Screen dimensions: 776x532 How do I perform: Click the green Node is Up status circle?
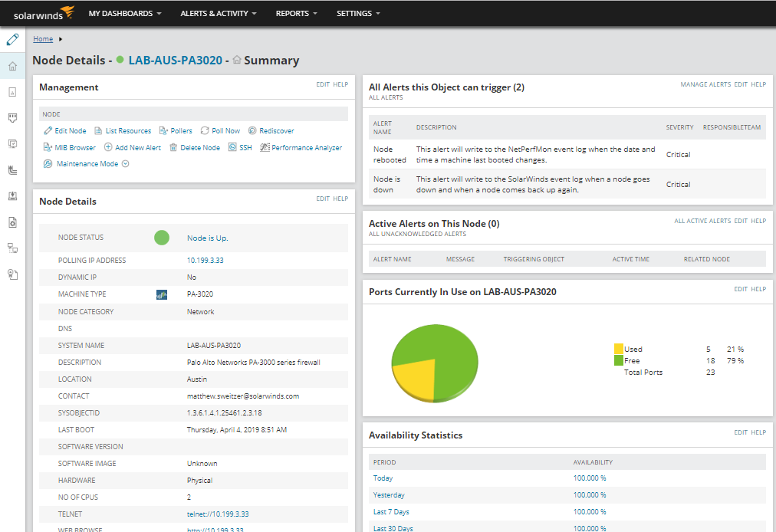click(161, 238)
